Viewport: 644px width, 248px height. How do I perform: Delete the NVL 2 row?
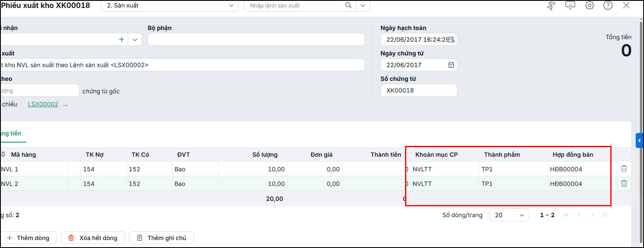(x=624, y=183)
